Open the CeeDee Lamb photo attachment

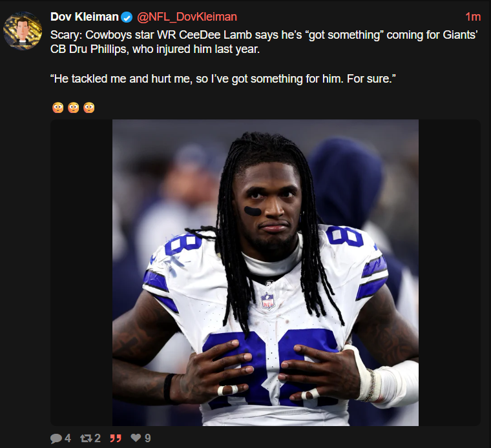[x=266, y=272]
